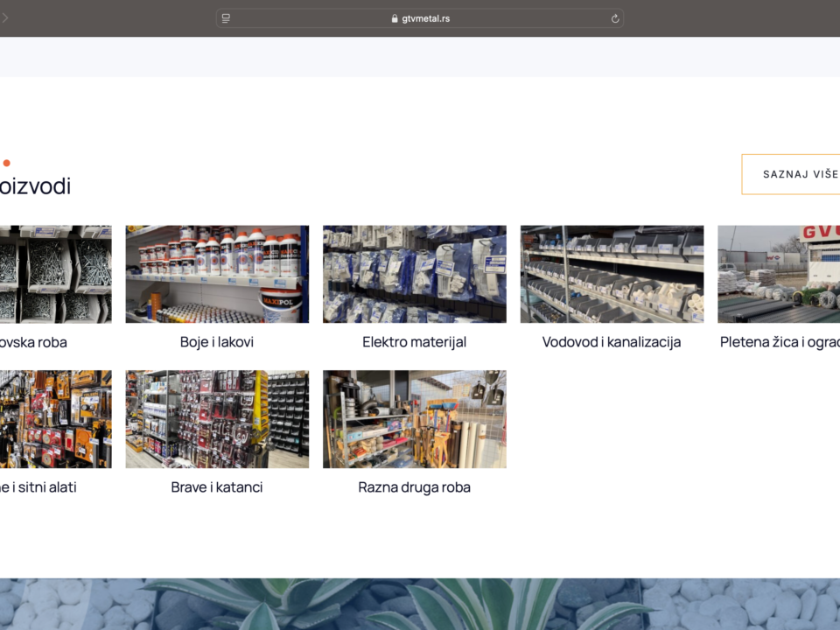Image resolution: width=840 pixels, height=630 pixels.
Task: Click the Elektro materijal label
Action: click(x=414, y=342)
